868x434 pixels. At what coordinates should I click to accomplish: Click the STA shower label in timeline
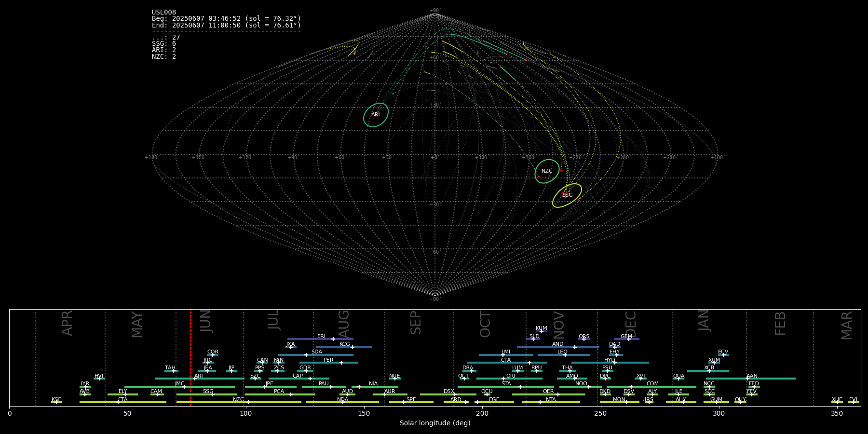(x=506, y=384)
